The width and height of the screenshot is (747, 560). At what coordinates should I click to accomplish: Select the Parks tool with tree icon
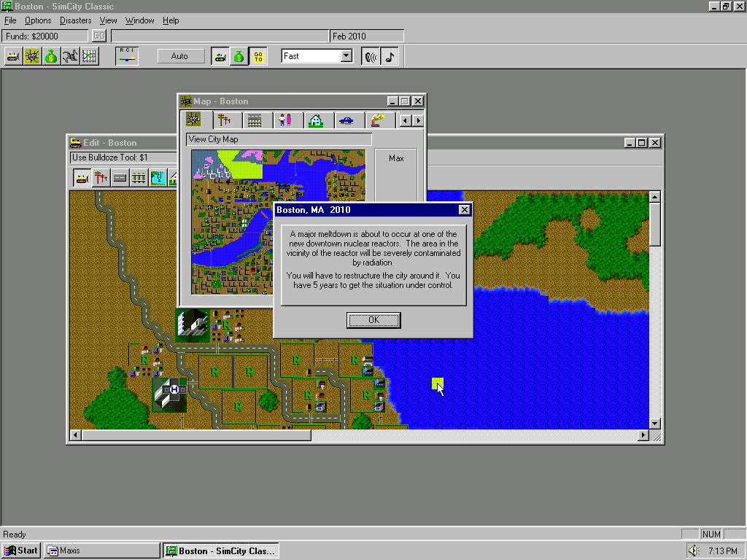(x=158, y=177)
